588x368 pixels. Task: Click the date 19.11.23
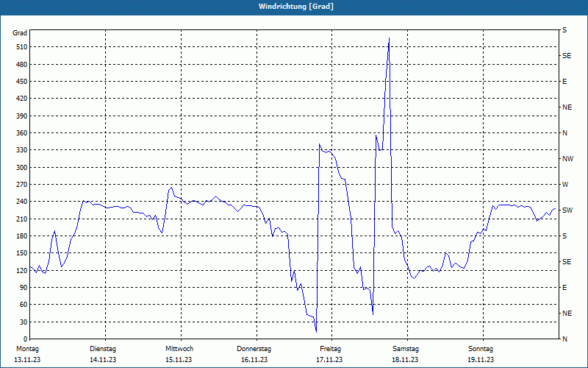coord(481,360)
